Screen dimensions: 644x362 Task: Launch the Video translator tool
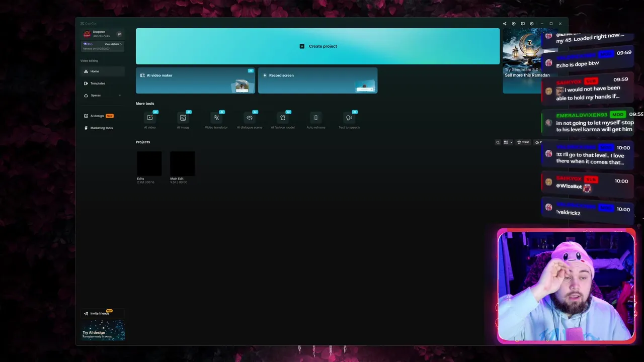tap(216, 120)
